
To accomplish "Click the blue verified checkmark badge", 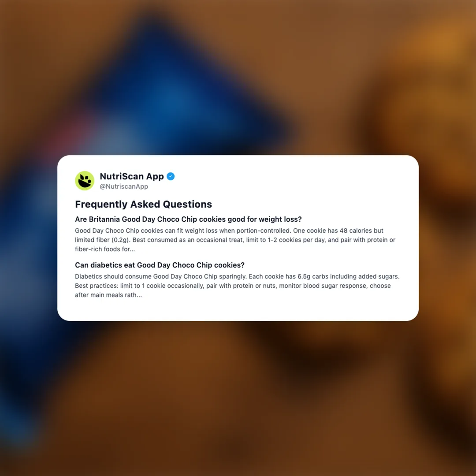I will (171, 176).
